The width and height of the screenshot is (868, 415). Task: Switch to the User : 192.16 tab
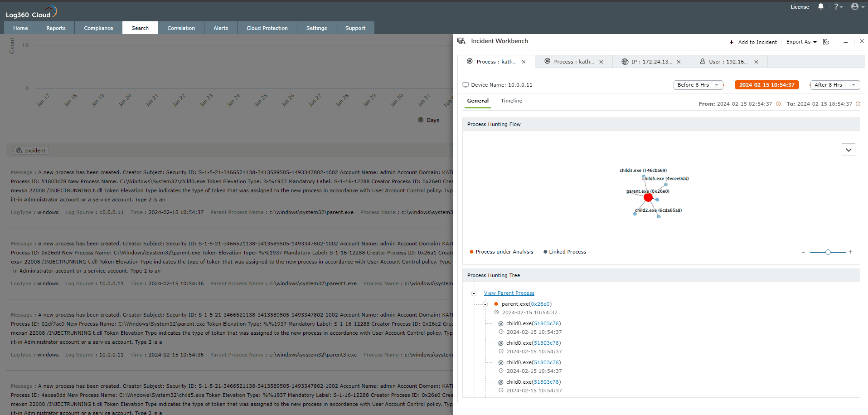[728, 62]
